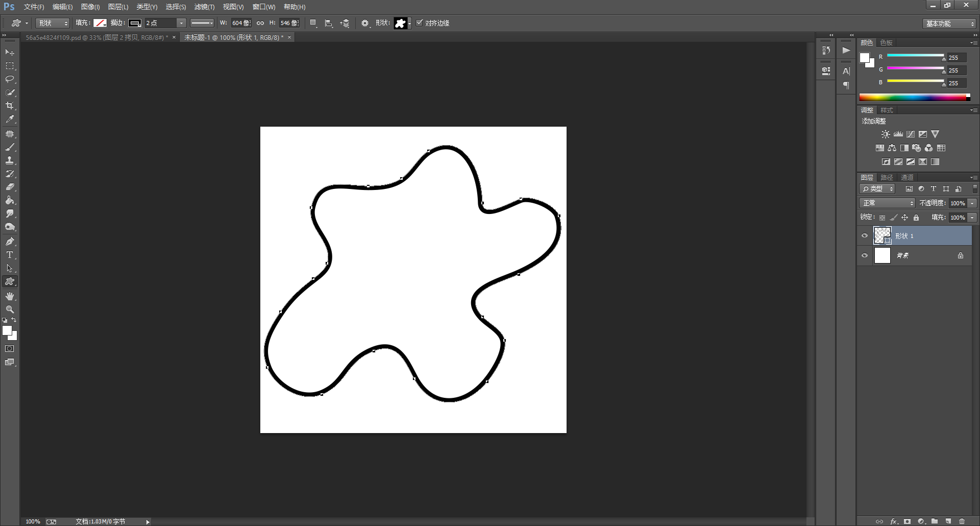Select the Pen tool

[10, 242]
